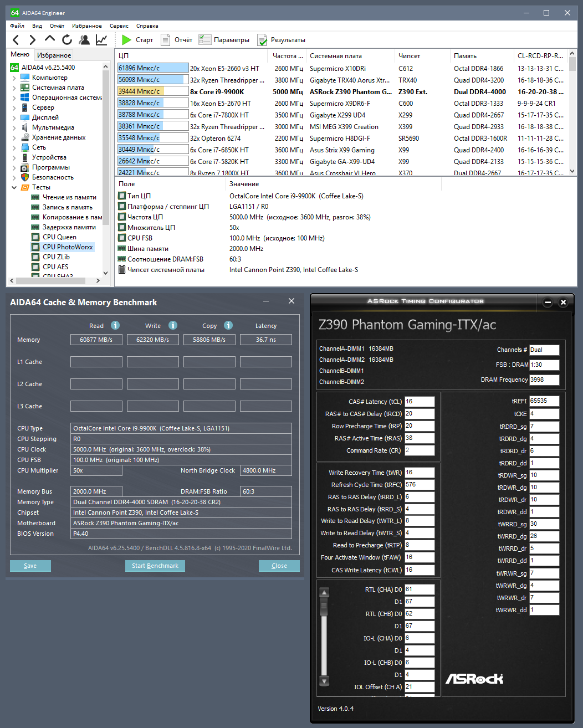Click Close button in benchmark window

tap(279, 566)
